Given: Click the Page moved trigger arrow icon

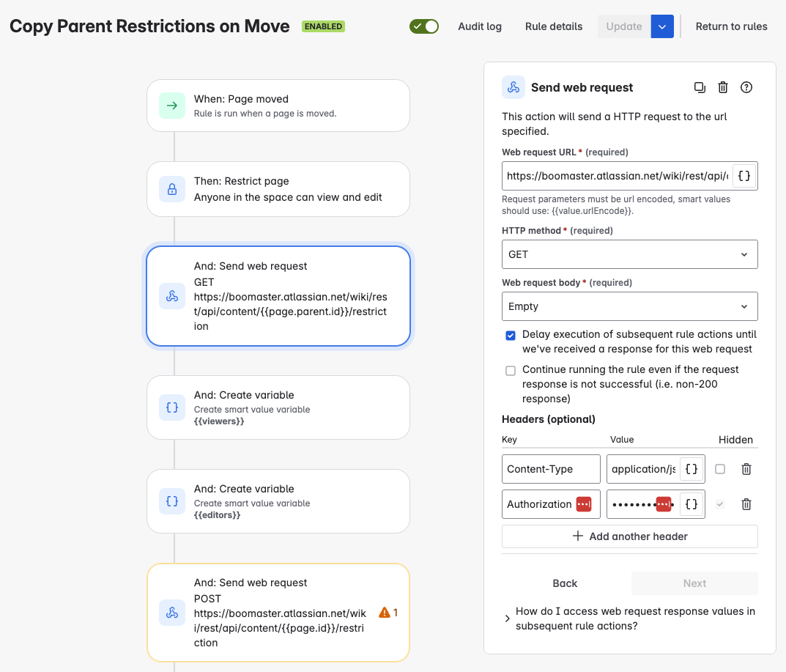Looking at the screenshot, I should tap(172, 106).
